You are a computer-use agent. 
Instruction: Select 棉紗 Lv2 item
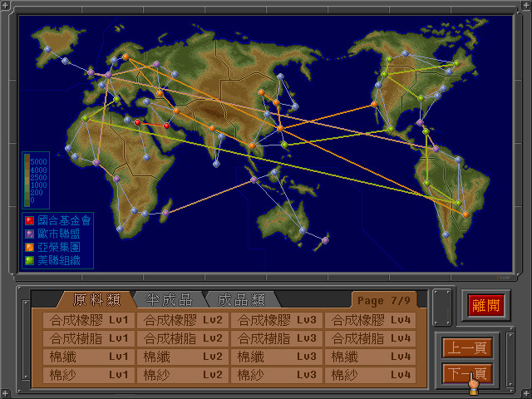(183, 375)
